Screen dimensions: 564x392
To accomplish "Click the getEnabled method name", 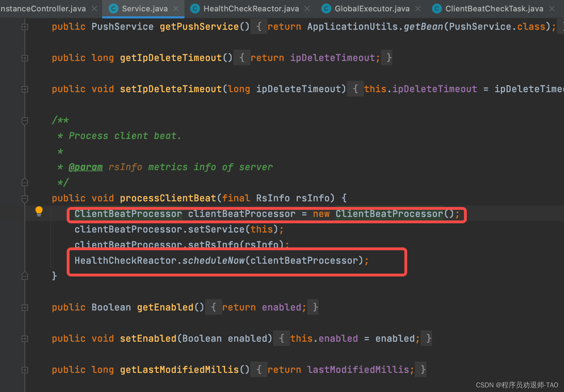I will 165,307.
